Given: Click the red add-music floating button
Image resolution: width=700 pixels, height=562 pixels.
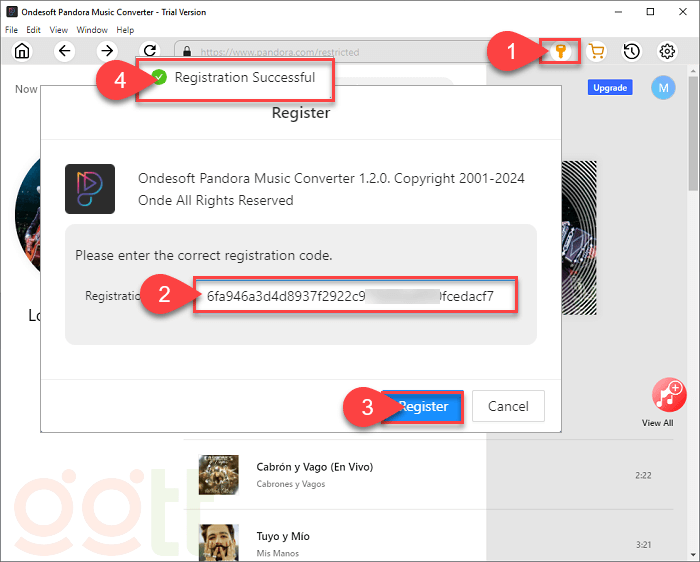Looking at the screenshot, I should [x=667, y=394].
